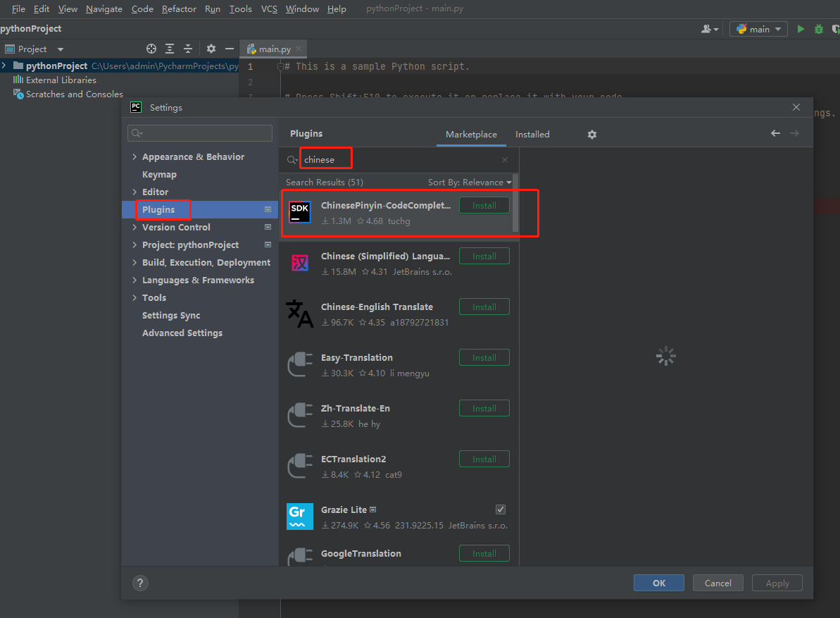Install the Easy-Translation plugin

click(484, 357)
